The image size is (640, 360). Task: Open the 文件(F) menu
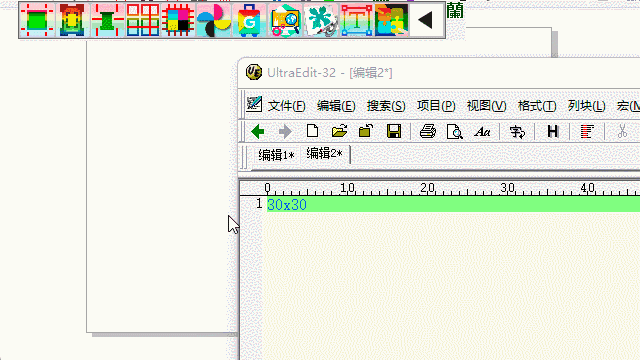(x=287, y=106)
